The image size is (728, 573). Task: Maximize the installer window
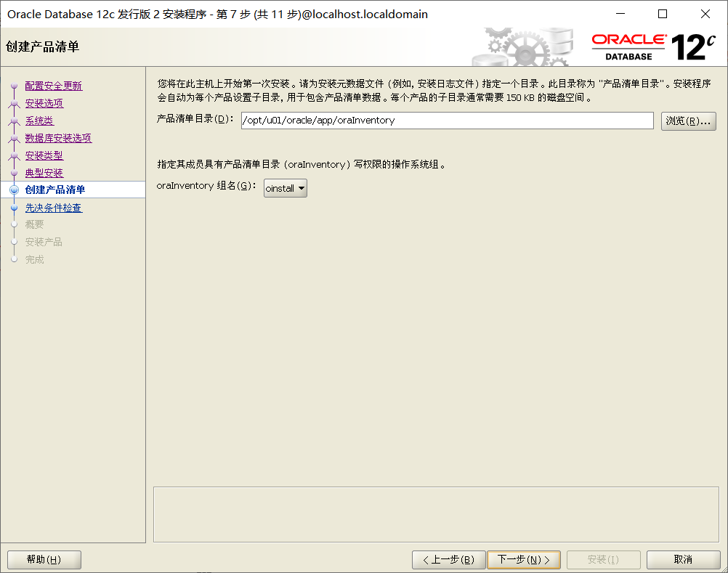click(x=663, y=14)
